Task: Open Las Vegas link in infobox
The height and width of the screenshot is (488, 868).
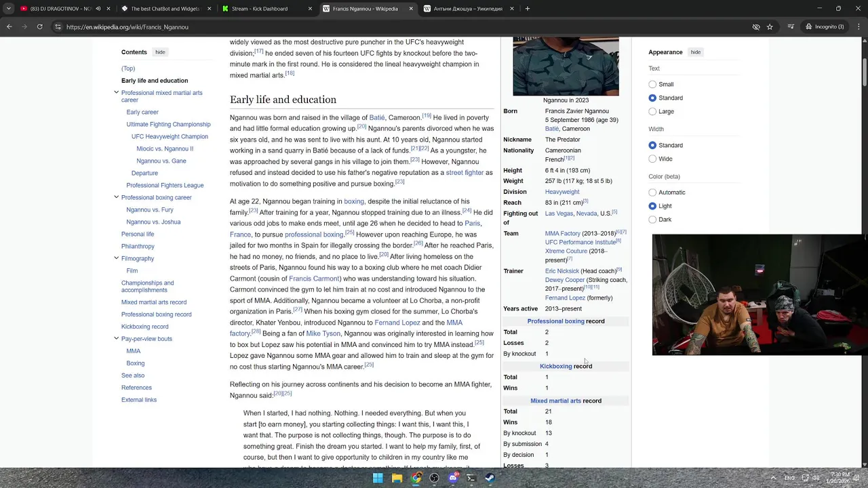Action: tap(559, 213)
